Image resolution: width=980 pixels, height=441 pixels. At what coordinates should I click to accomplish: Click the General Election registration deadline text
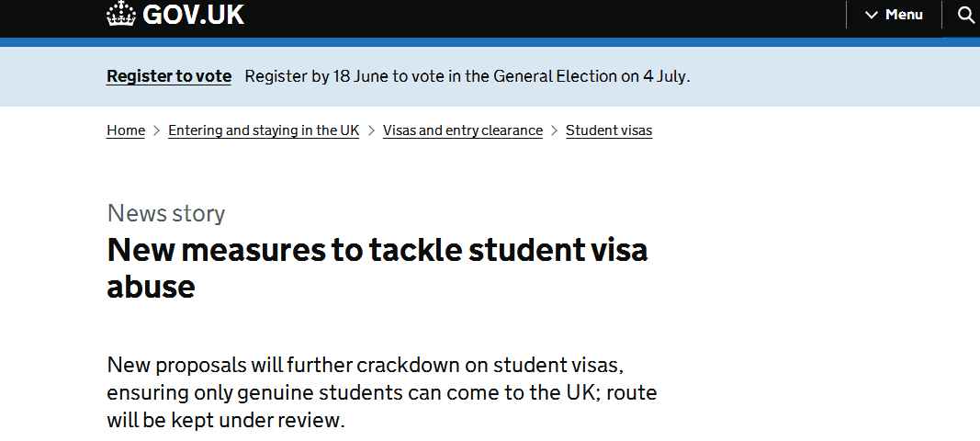[x=467, y=76]
